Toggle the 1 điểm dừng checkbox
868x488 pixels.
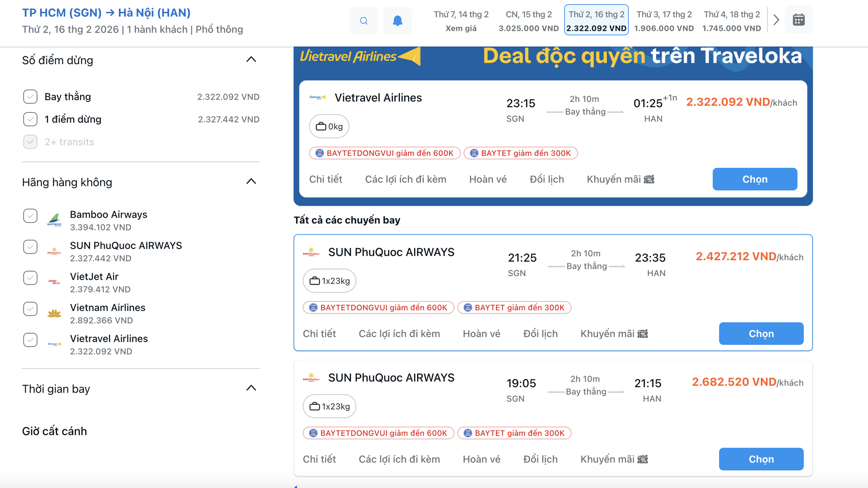(x=30, y=119)
